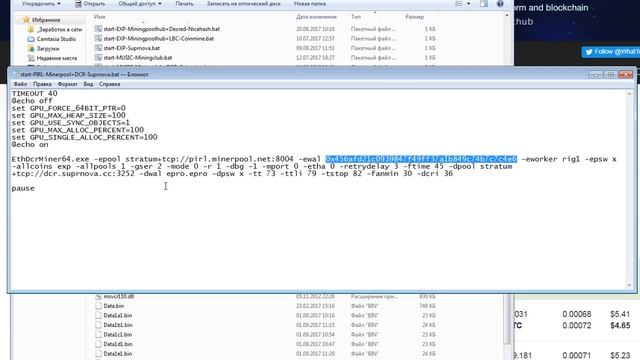Viewport: 640px width, 360px height.
Task: Click the Notepad vertical scrollbar down arrow
Action: click(x=629, y=286)
